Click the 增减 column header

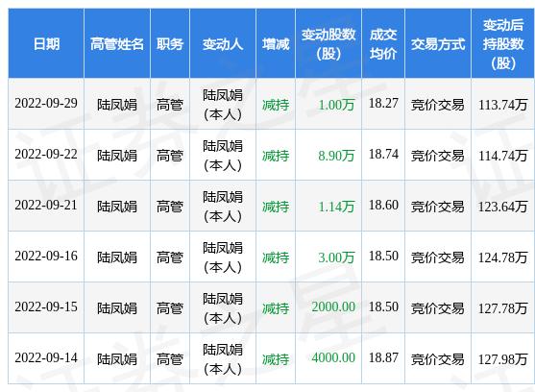pos(276,44)
